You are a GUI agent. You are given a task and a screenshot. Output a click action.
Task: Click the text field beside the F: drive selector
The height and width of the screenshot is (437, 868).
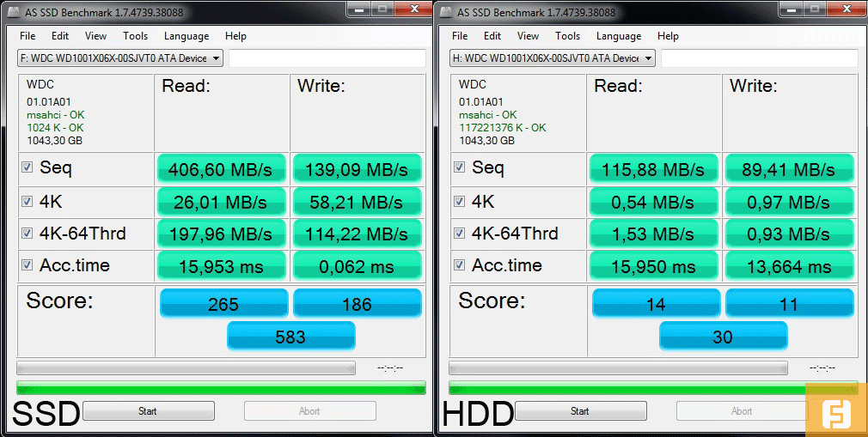tap(327, 58)
